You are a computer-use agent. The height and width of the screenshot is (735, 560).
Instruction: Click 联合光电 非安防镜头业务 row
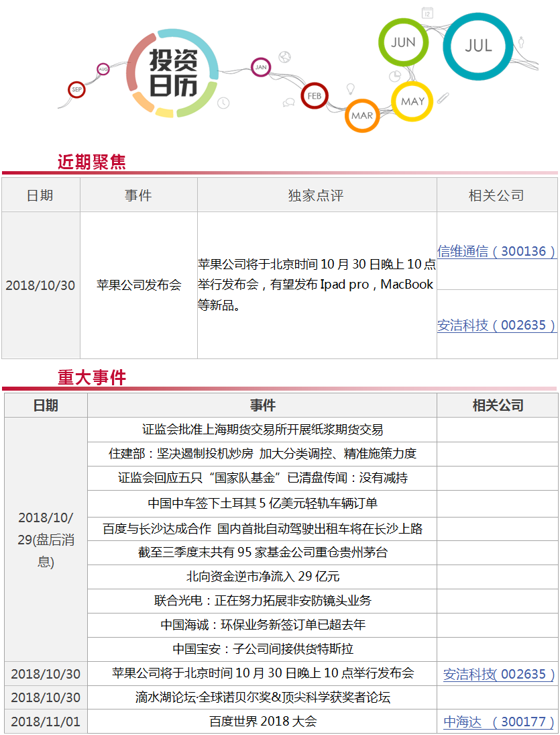click(x=262, y=601)
